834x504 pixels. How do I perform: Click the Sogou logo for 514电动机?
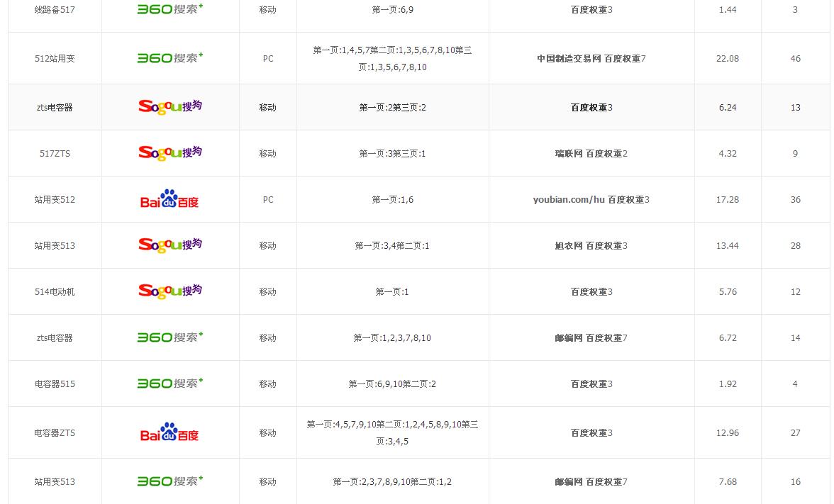170,291
